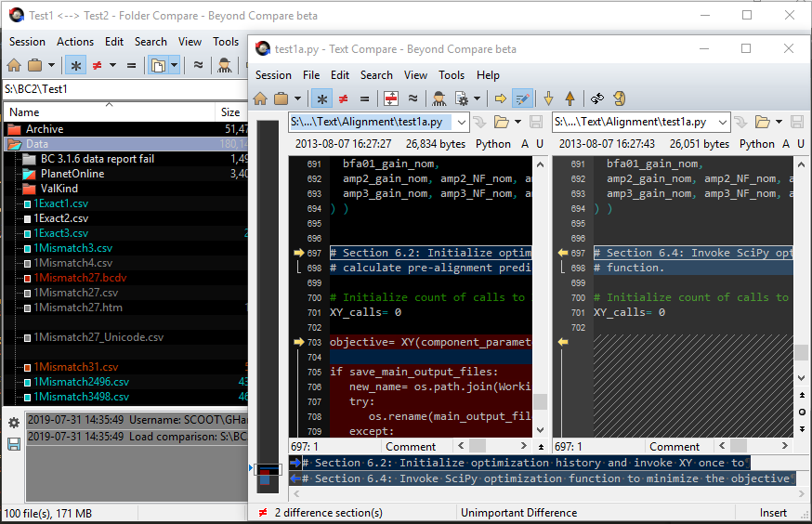Select the PlanetOnline folder in the tree
The image size is (812, 524).
click(x=72, y=174)
